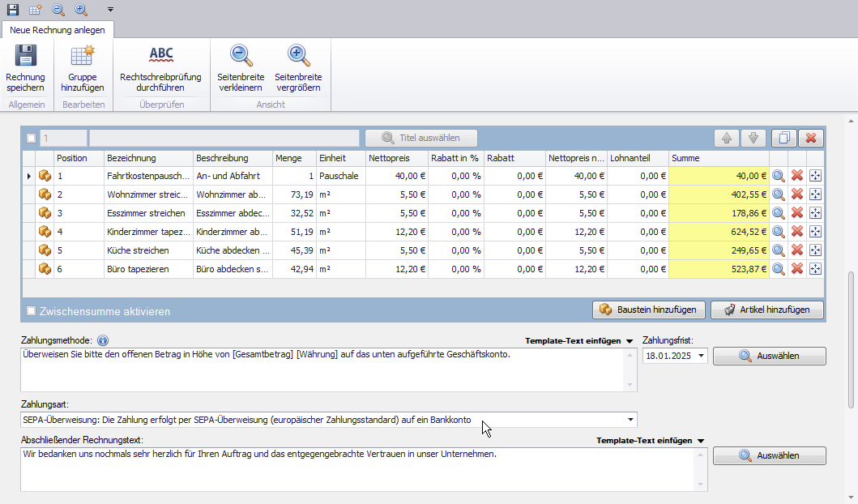Viewport: 858px width, 504px height.
Task: Click the Nettopreis column header
Action: [x=397, y=158]
